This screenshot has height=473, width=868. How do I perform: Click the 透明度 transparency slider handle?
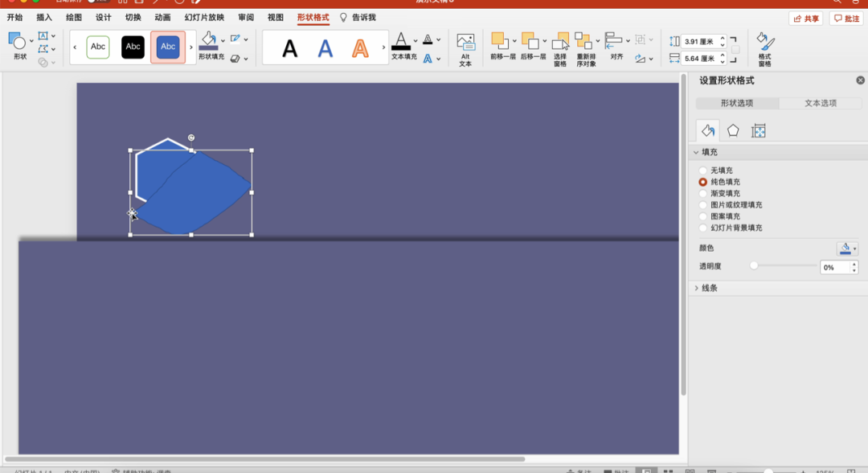click(753, 265)
